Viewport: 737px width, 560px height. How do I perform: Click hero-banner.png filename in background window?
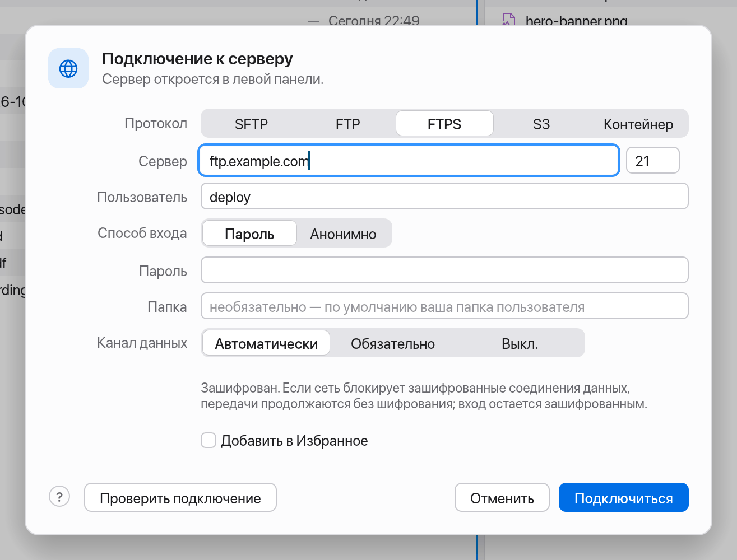click(577, 21)
